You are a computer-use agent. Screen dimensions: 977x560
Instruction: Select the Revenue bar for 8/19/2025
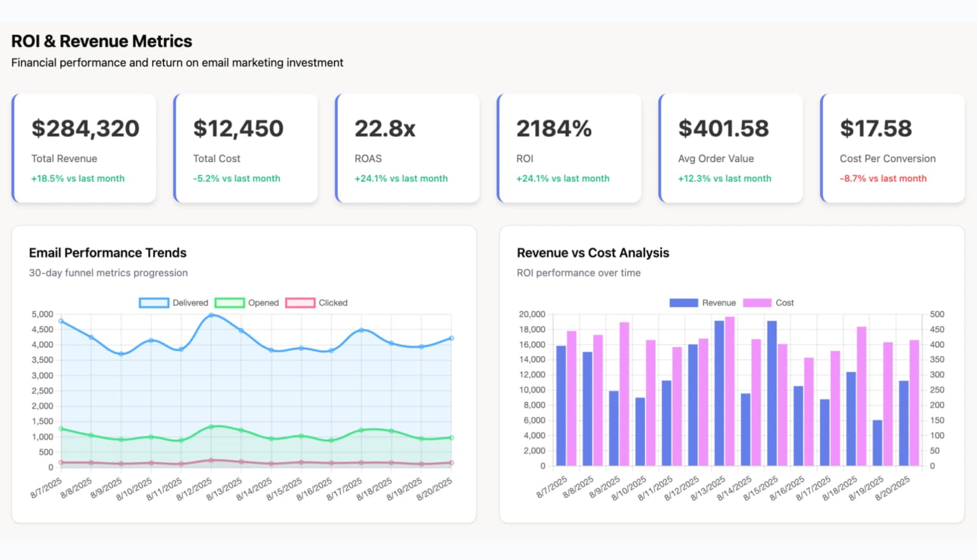point(877,443)
